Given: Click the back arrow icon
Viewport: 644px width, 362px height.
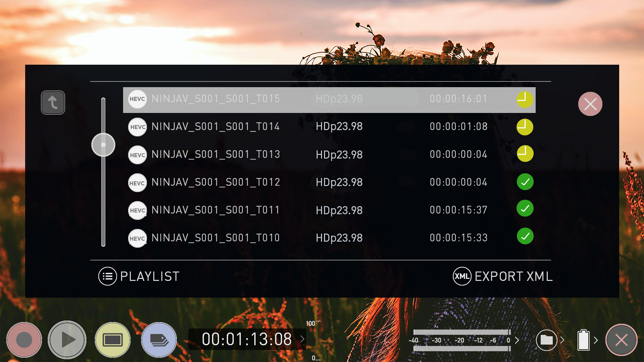Looking at the screenshot, I should point(53,103).
